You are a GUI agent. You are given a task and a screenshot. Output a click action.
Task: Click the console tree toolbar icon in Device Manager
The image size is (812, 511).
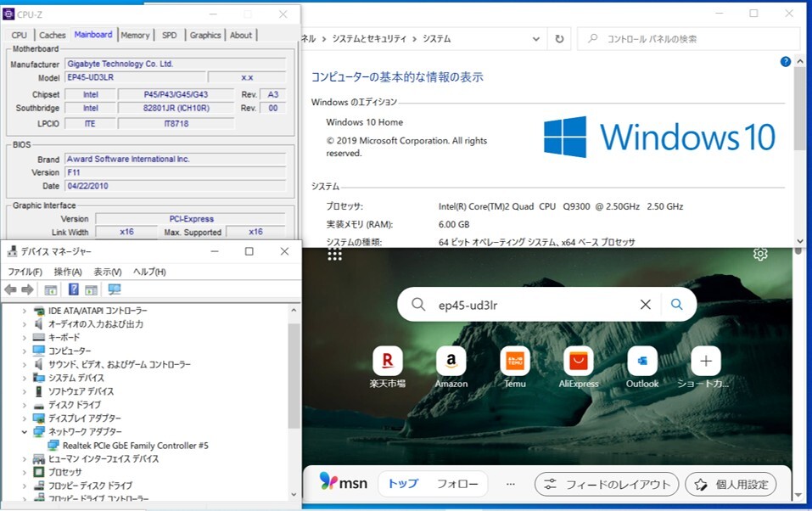point(51,289)
